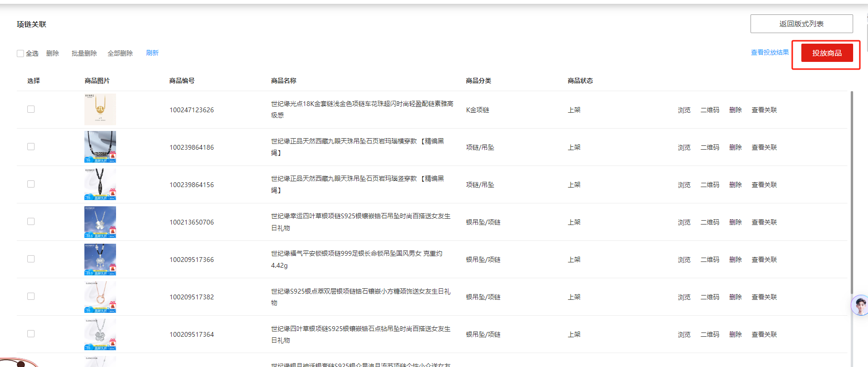Open the customer service avatar icon
The image size is (868, 367).
point(859,305)
